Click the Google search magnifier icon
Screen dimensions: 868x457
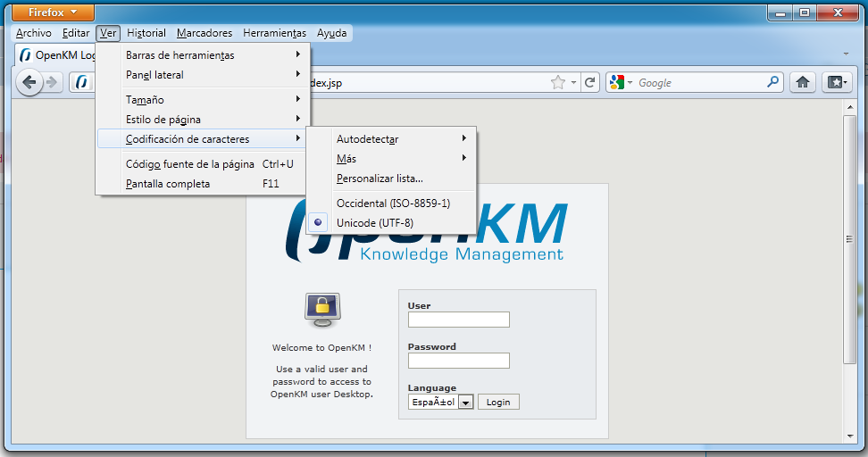773,82
